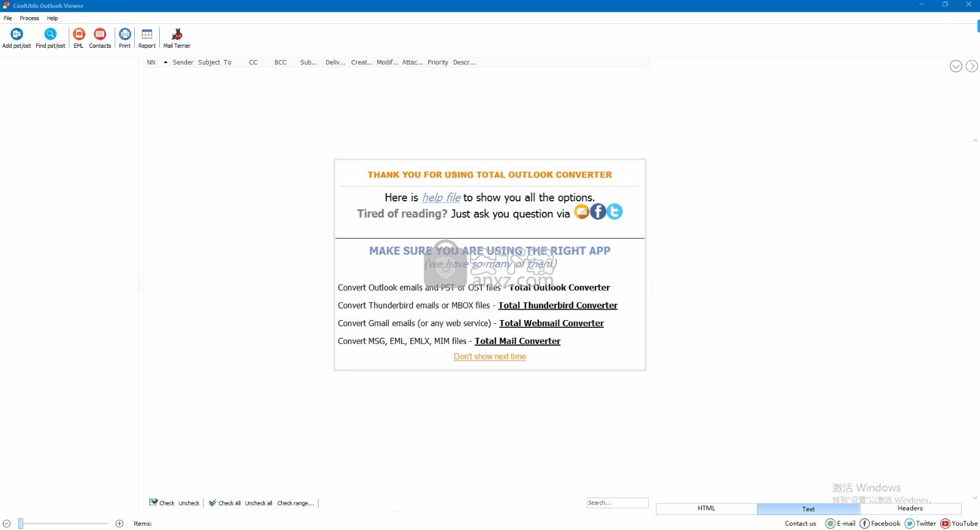Click the Uncheck button

point(189,503)
